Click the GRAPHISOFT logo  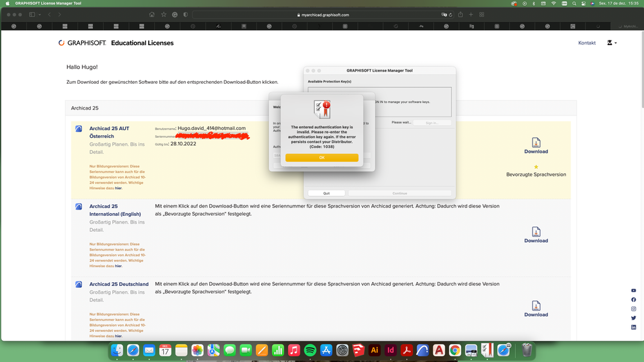(x=82, y=43)
